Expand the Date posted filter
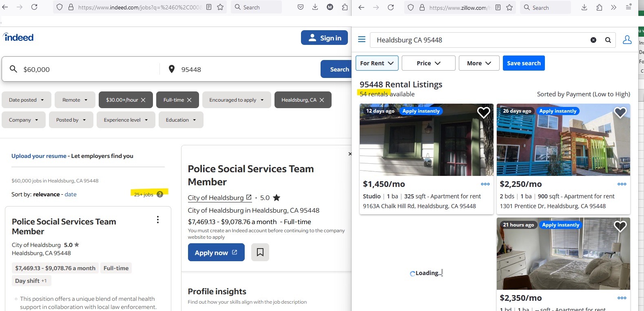 27,100
